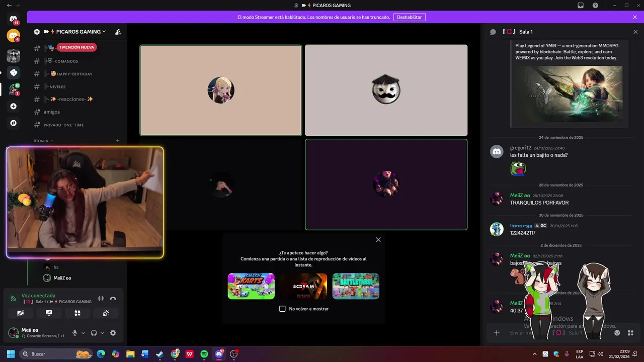644x362 pixels.
Task: Open attachment plus button in message box
Action: pos(497,333)
